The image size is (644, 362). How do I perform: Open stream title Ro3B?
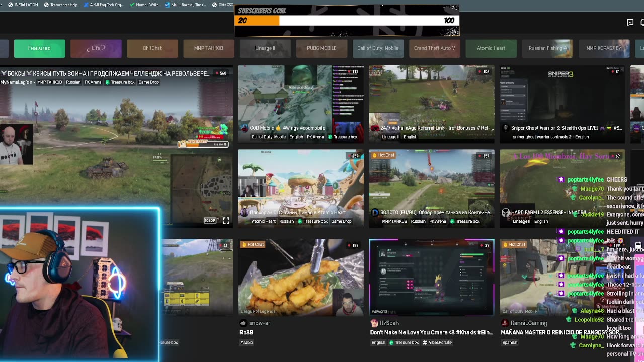(x=247, y=332)
